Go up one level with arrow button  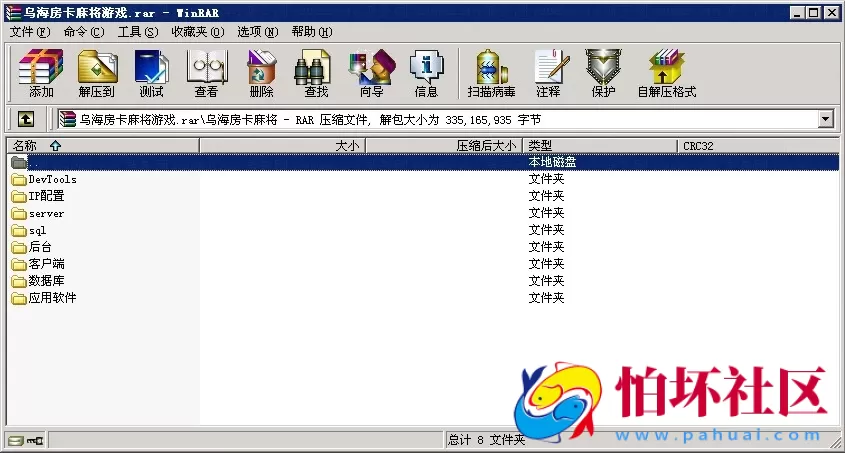26,119
